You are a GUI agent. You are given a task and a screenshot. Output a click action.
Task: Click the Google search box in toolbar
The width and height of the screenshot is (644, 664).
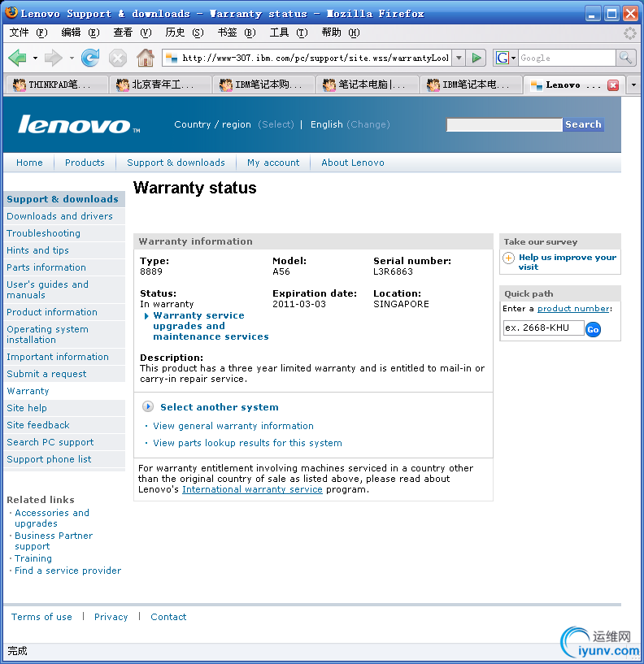point(567,58)
